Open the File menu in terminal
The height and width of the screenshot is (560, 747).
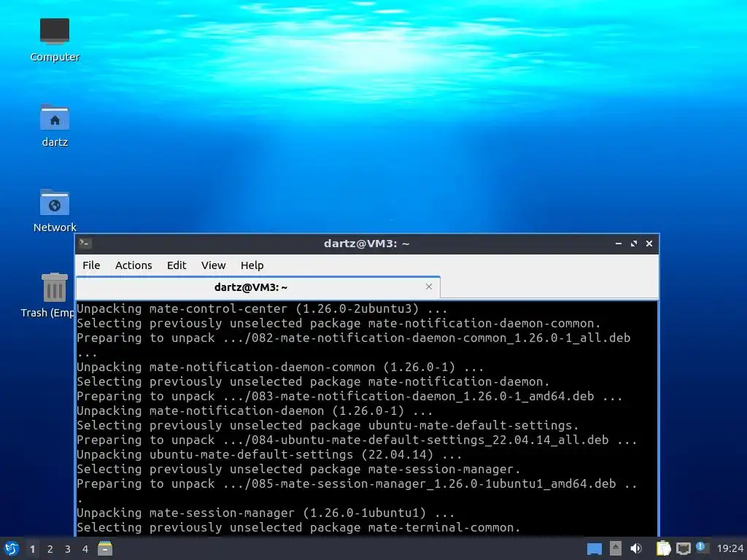(x=91, y=265)
